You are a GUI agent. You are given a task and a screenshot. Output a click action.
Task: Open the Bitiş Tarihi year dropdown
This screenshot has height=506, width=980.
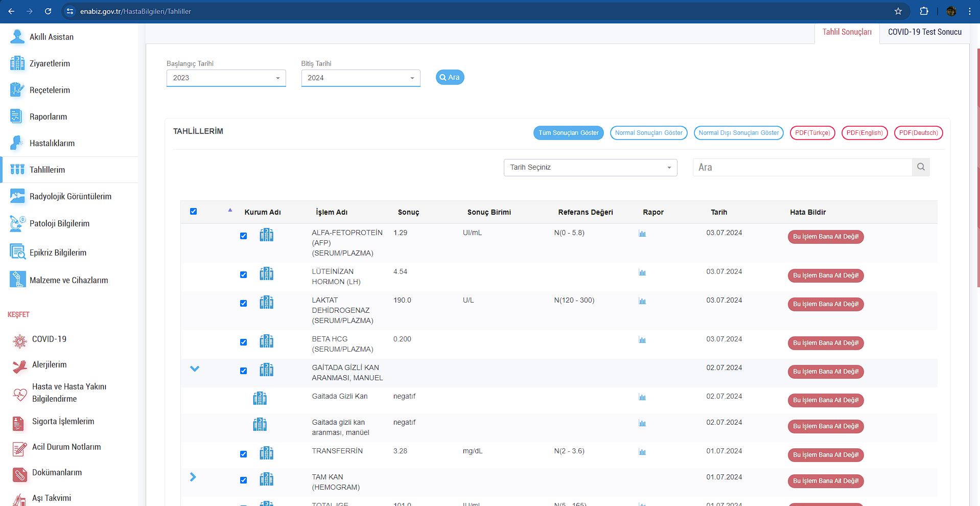tap(361, 78)
